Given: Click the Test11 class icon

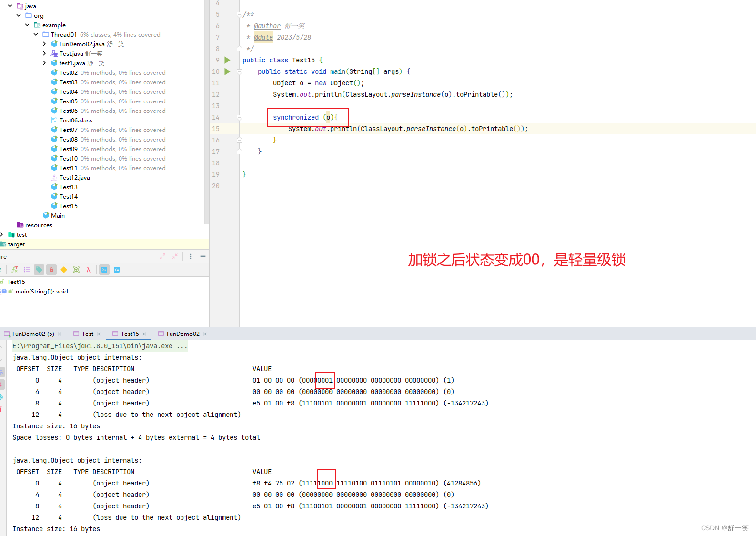Looking at the screenshot, I should click(x=54, y=168).
